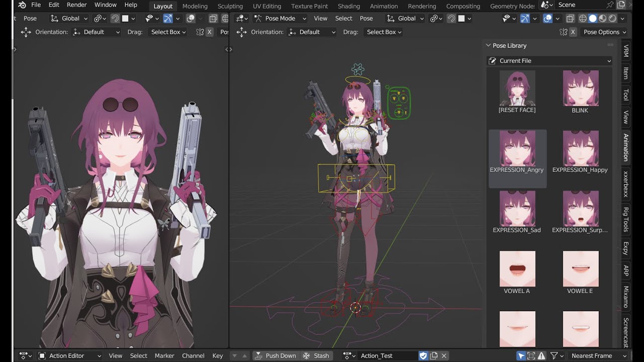Open right viewport pivot point menu
The width and height of the screenshot is (644, 362).
click(436, 19)
